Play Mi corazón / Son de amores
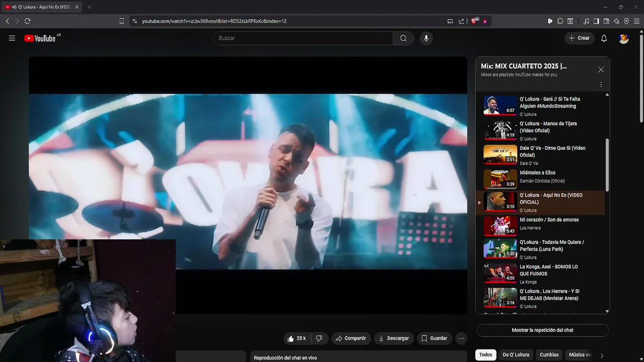 tap(540, 226)
